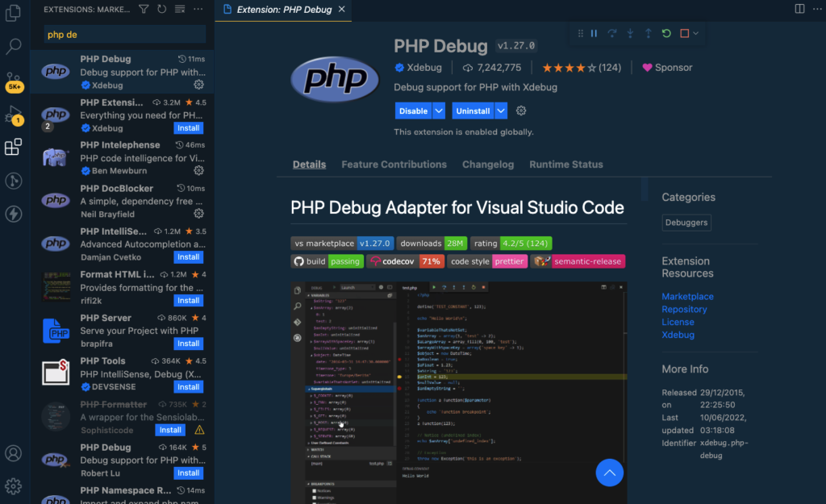
Task: Select PHP Intelephense in extensions list
Action: click(x=123, y=157)
